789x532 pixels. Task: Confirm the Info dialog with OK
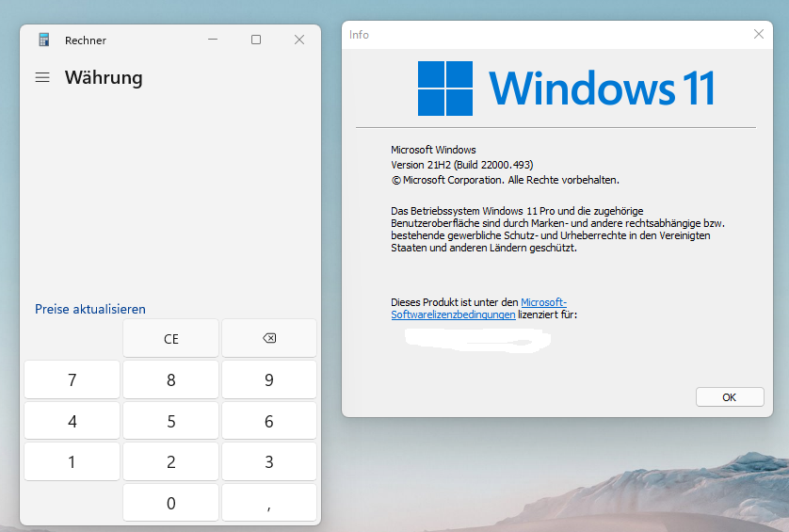[730, 397]
